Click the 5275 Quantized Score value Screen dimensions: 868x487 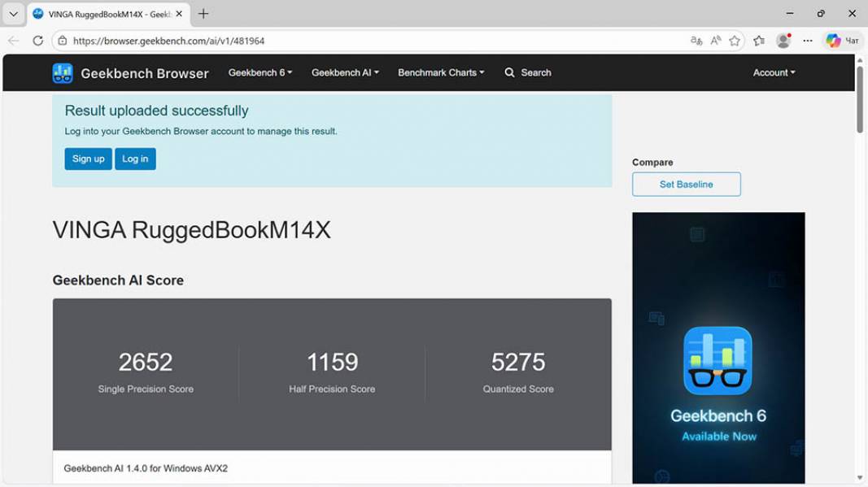[518, 362]
